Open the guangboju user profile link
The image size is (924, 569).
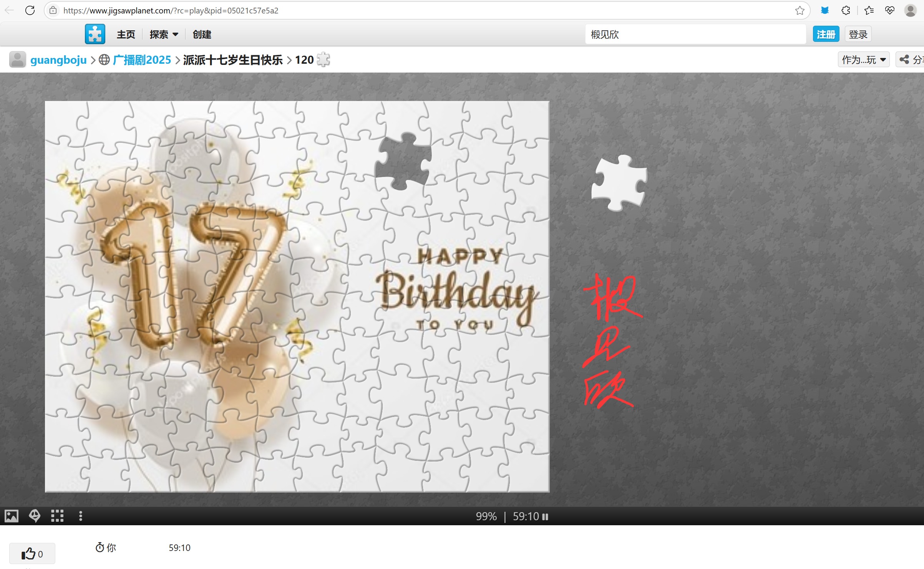coord(58,60)
